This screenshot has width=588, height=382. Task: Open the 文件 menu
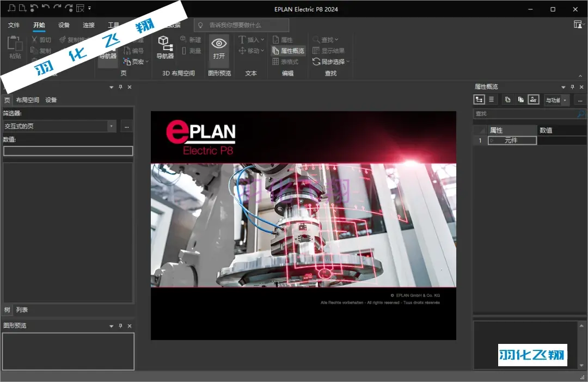[x=14, y=25]
